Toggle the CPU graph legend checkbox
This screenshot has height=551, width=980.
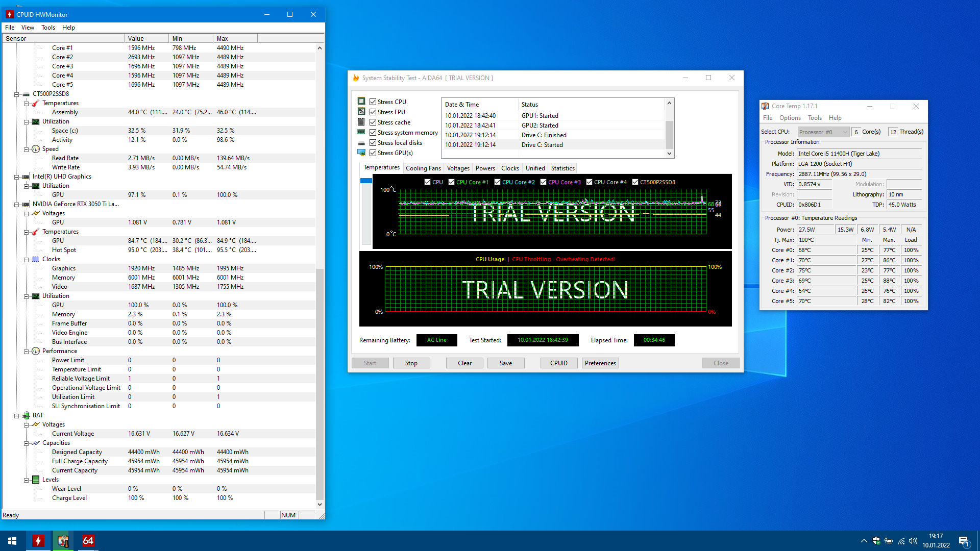[x=427, y=182]
